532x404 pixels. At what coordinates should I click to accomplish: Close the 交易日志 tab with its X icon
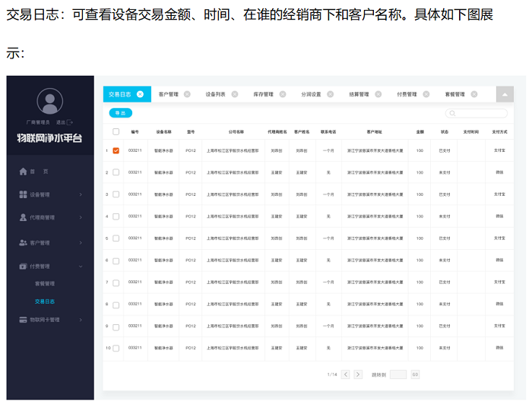pos(140,94)
